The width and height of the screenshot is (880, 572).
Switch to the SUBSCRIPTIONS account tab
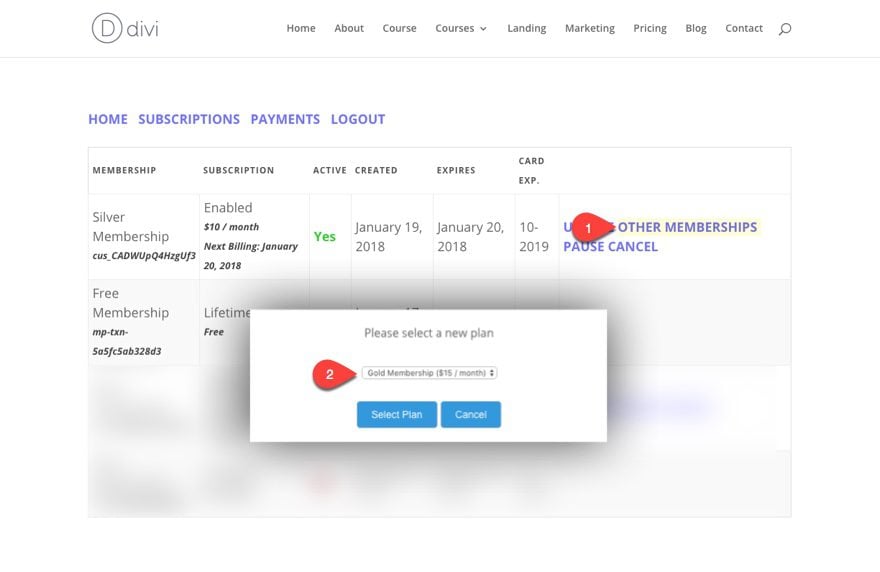pyautogui.click(x=189, y=119)
